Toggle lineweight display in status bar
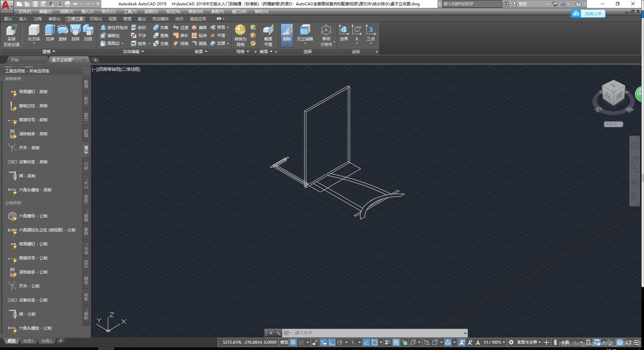Screen dimensions: 644x350 (x=387, y=342)
